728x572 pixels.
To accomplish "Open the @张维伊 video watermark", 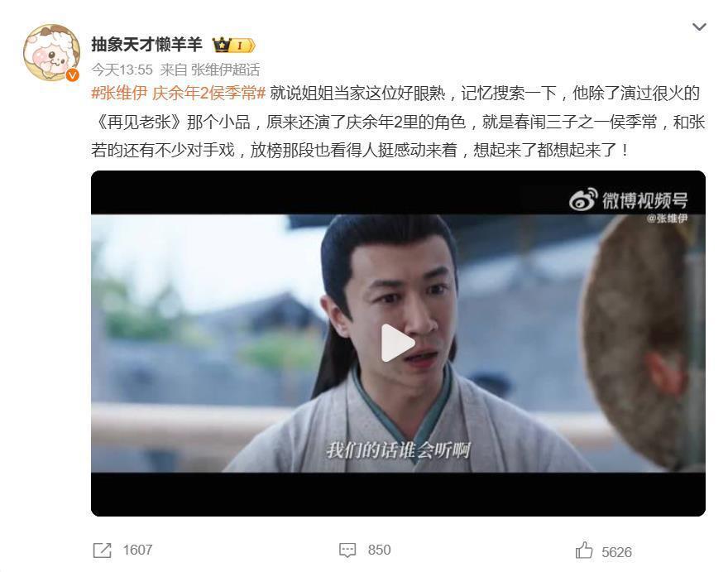I will [667, 219].
